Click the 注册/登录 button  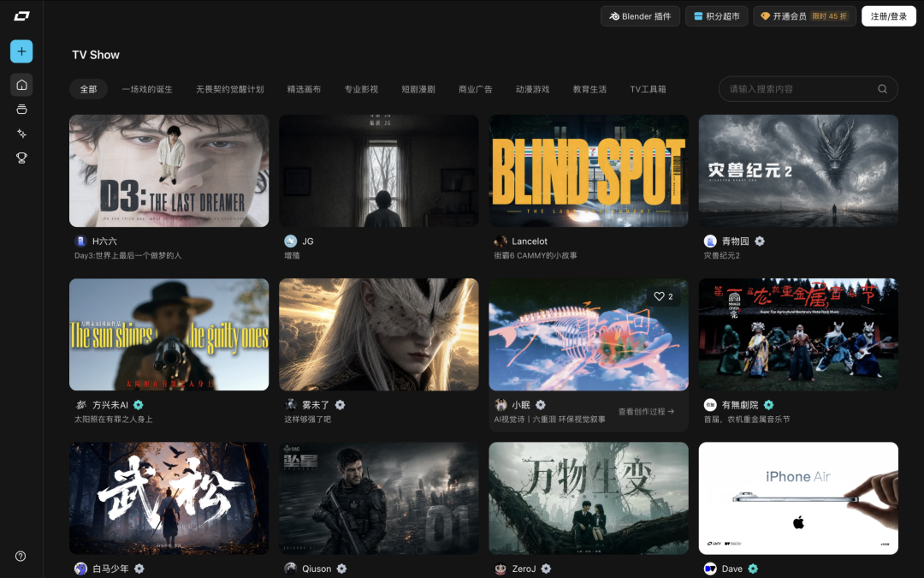(x=889, y=16)
